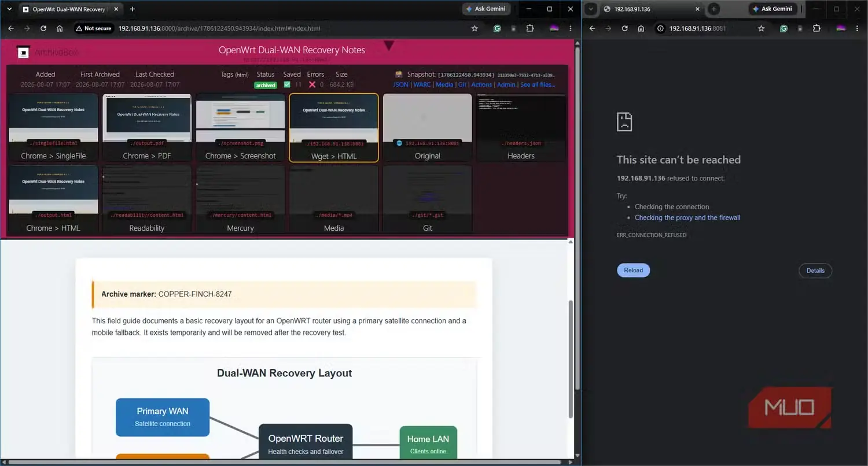Open the Chrome > HTML thumbnail
This screenshot has width=868, height=466.
coord(53,200)
